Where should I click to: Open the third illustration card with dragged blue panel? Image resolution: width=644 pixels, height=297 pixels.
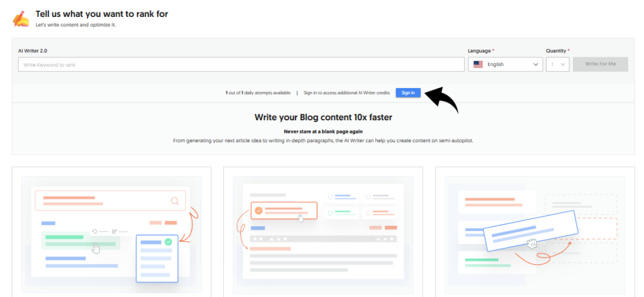point(535,232)
